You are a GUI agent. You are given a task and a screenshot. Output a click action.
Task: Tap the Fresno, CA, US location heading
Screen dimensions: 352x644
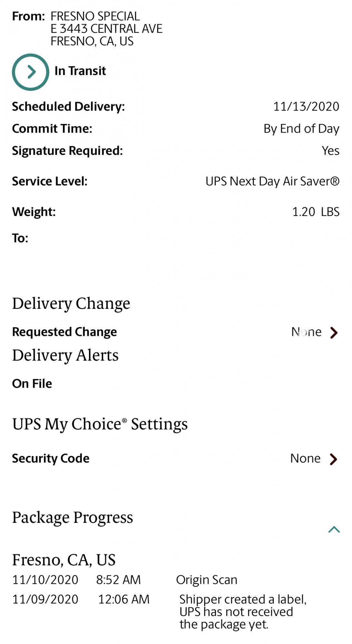[64, 560]
